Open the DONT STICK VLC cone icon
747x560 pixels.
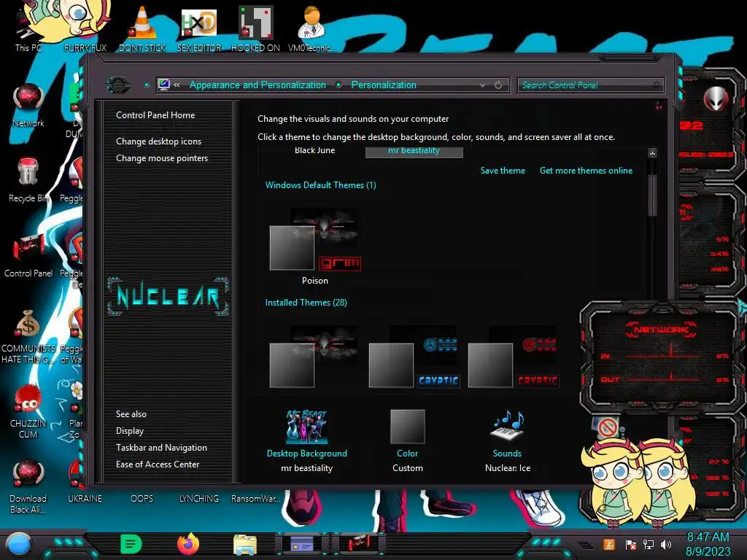[142, 28]
